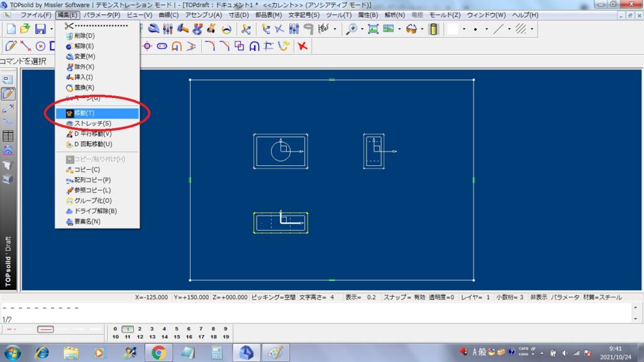
Task: Select layer 5 in the layer bar
Action: [x=177, y=329]
